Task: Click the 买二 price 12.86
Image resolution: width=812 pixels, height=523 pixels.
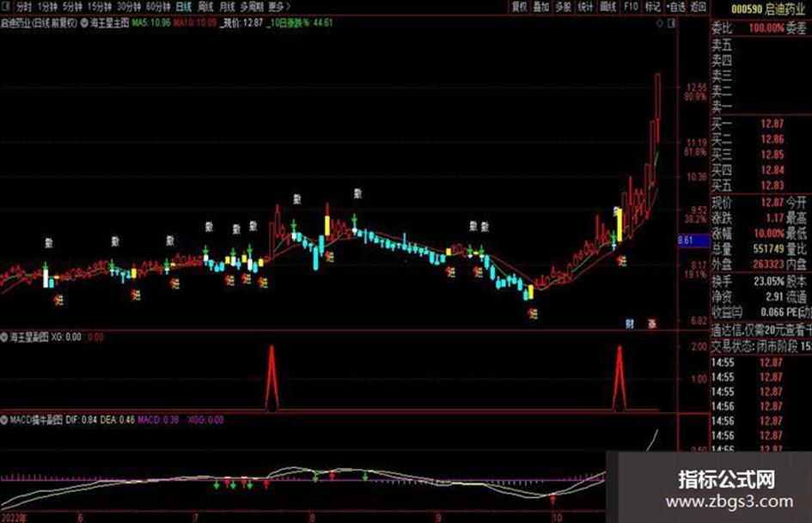Action: coord(772,139)
